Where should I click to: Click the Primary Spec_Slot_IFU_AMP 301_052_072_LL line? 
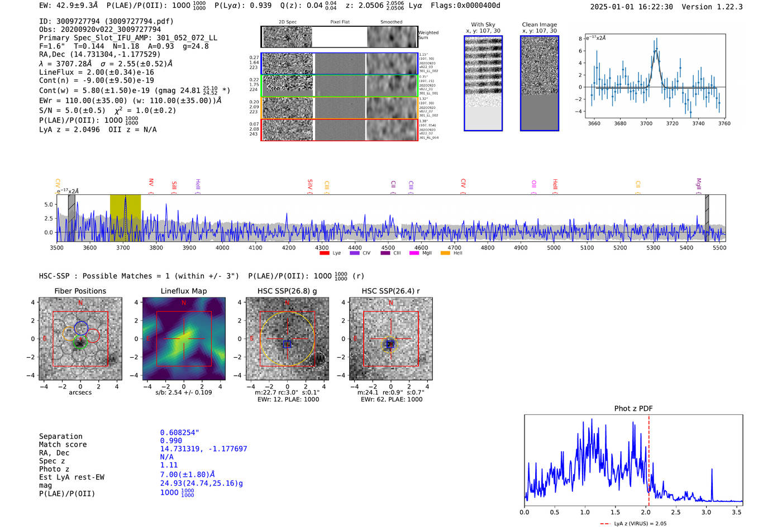pos(128,38)
